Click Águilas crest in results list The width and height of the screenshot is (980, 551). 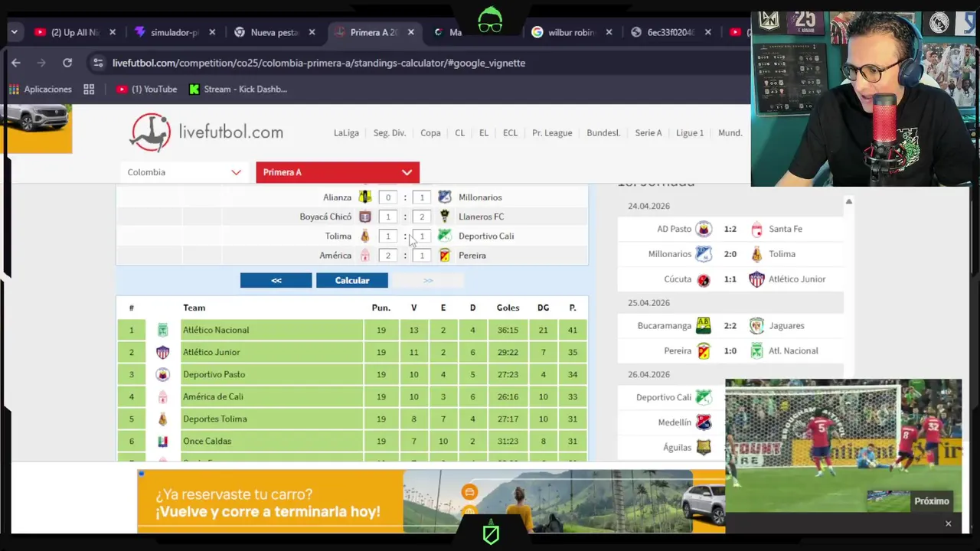click(704, 448)
